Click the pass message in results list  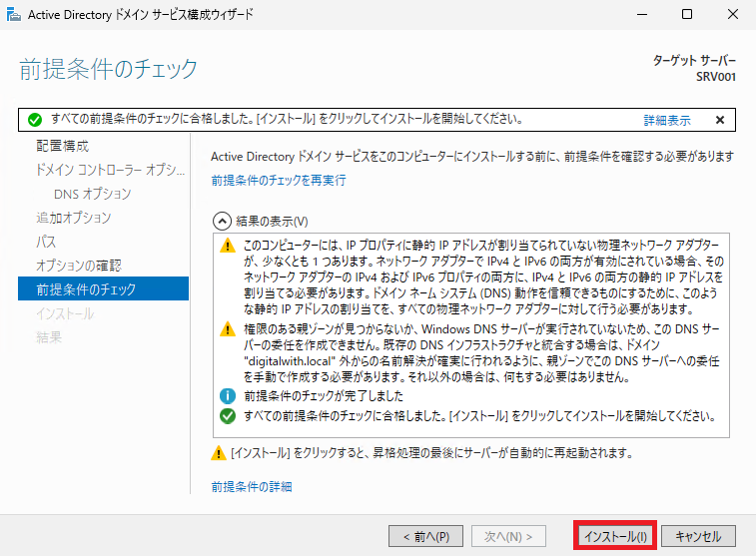pos(479,416)
